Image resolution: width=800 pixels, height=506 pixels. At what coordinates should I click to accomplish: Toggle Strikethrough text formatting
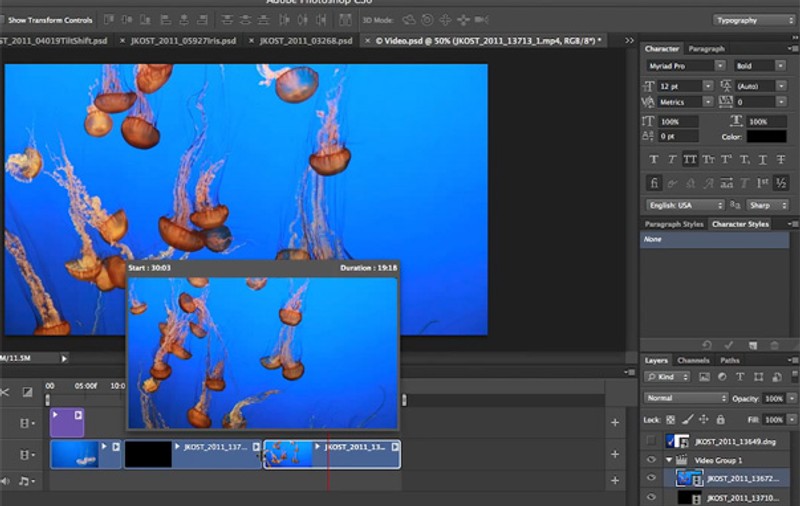point(781,160)
